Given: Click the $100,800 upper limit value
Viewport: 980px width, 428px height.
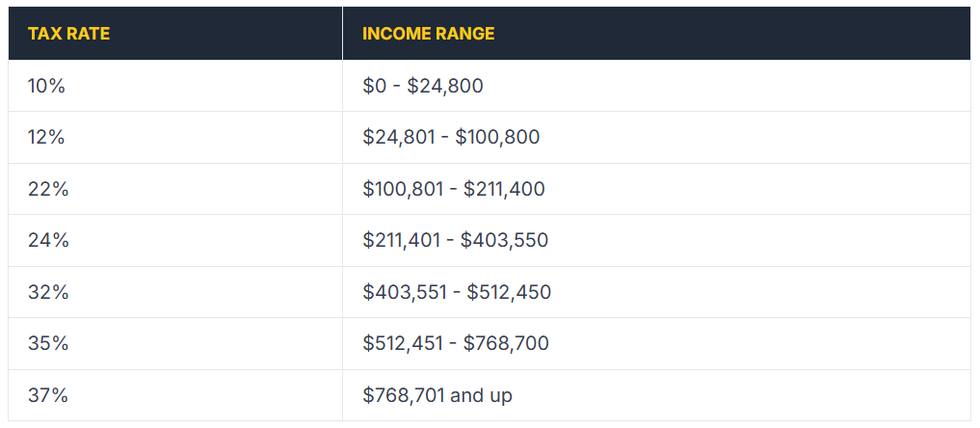Looking at the screenshot, I should (x=497, y=138).
